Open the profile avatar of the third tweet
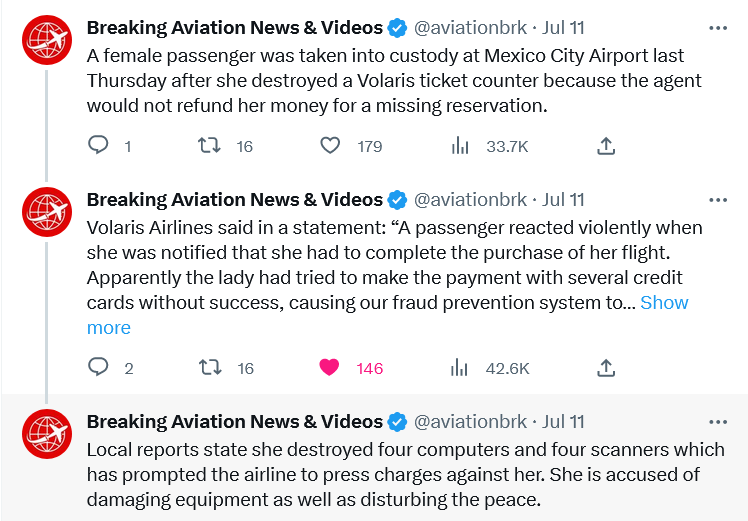This screenshot has width=748, height=521. 47,435
